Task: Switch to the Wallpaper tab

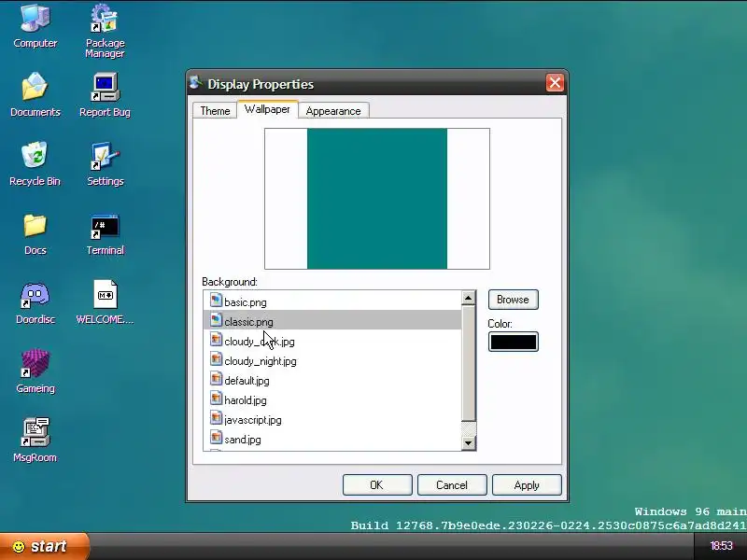Action: click(267, 109)
